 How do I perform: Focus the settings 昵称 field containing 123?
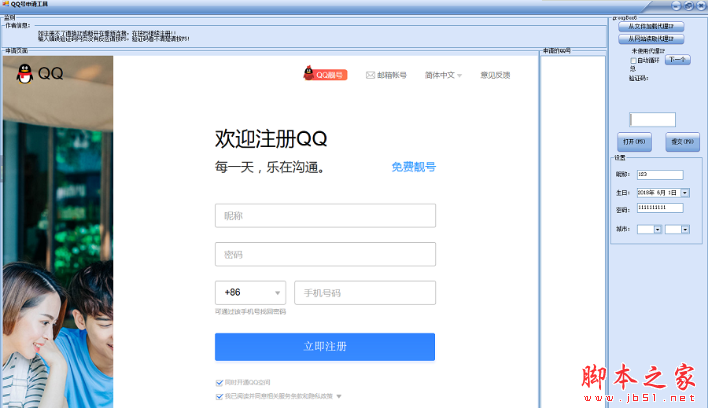click(660, 175)
